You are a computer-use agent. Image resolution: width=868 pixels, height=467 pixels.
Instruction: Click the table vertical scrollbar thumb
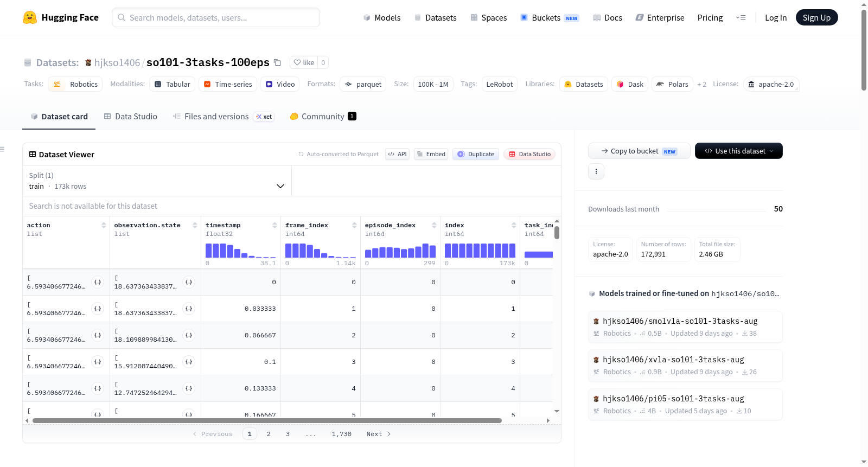click(x=557, y=233)
